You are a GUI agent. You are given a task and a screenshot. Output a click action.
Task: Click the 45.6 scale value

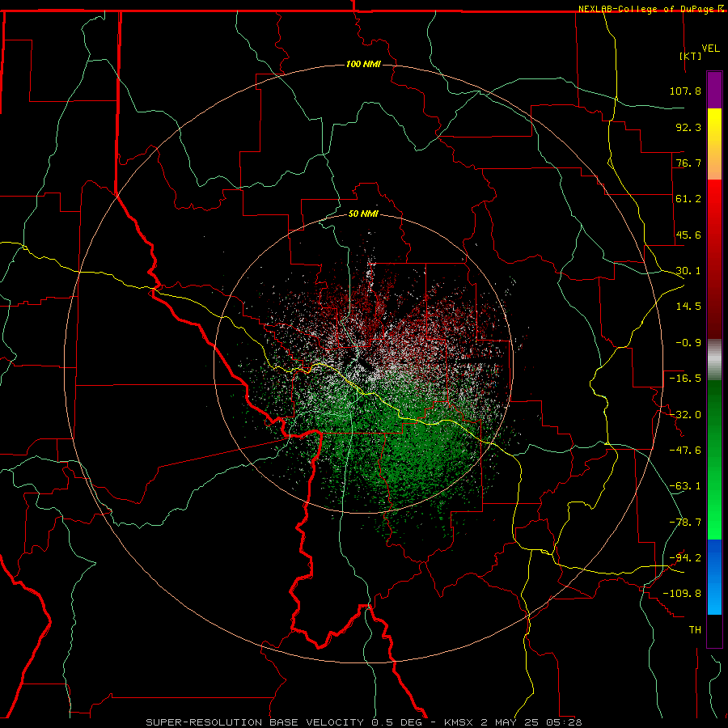[688, 235]
